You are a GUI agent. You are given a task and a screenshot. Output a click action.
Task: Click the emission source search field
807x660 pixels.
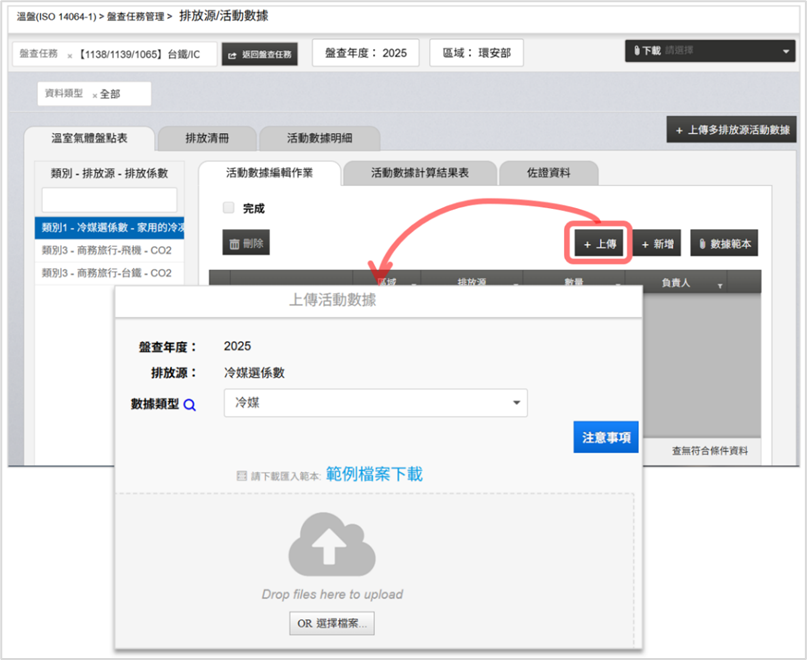[x=109, y=199]
